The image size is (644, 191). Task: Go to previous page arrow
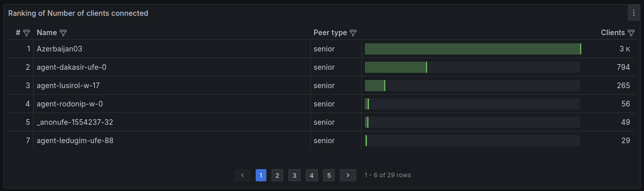click(242, 175)
